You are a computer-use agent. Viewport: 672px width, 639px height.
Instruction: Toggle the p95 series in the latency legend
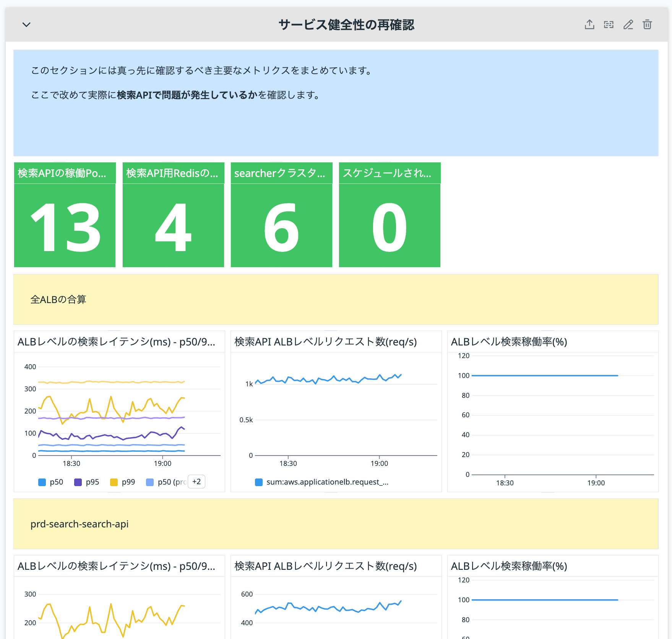click(92, 482)
